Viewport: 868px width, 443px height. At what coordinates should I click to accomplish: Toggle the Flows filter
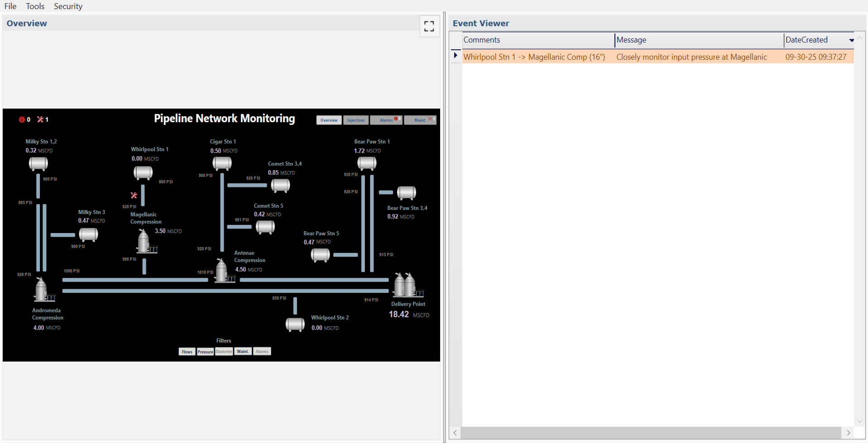coord(187,352)
